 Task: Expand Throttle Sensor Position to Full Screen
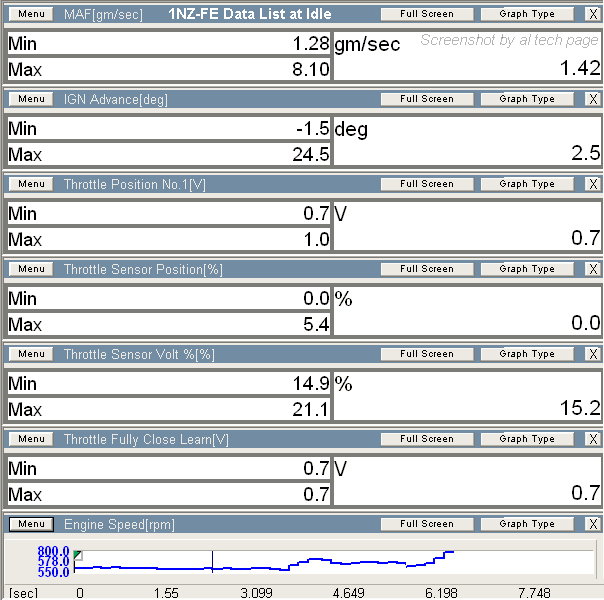click(x=427, y=269)
